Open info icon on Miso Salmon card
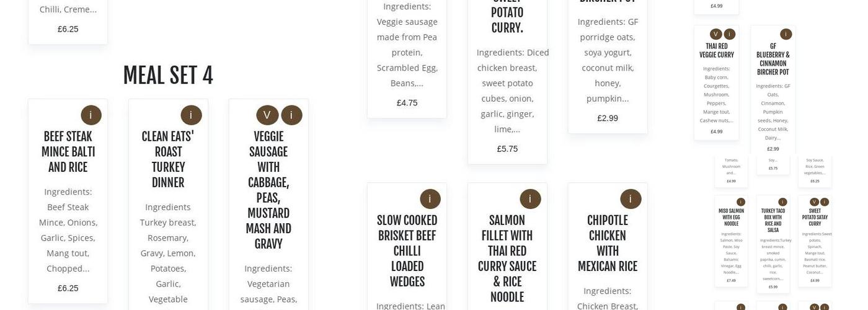Screen dimensions: 868x310 point(740,202)
